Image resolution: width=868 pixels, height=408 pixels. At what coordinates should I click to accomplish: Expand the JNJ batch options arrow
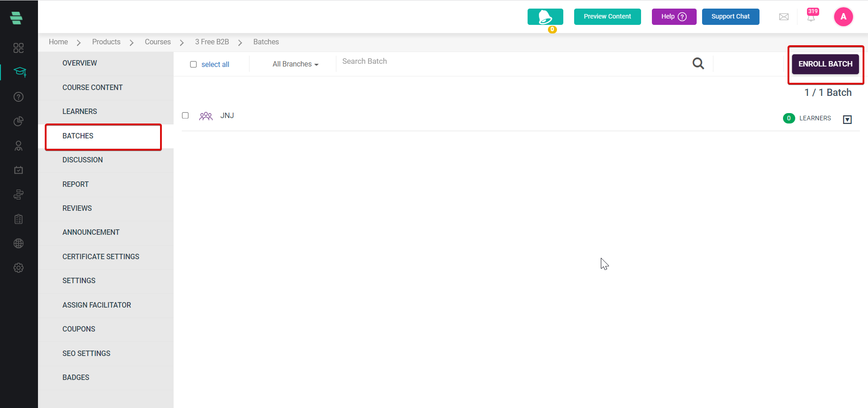(847, 119)
